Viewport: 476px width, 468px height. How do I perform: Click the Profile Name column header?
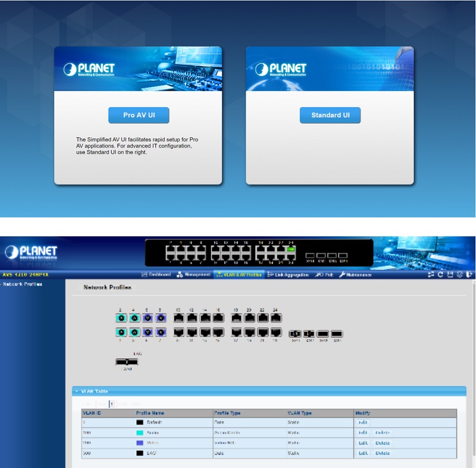[x=150, y=413]
